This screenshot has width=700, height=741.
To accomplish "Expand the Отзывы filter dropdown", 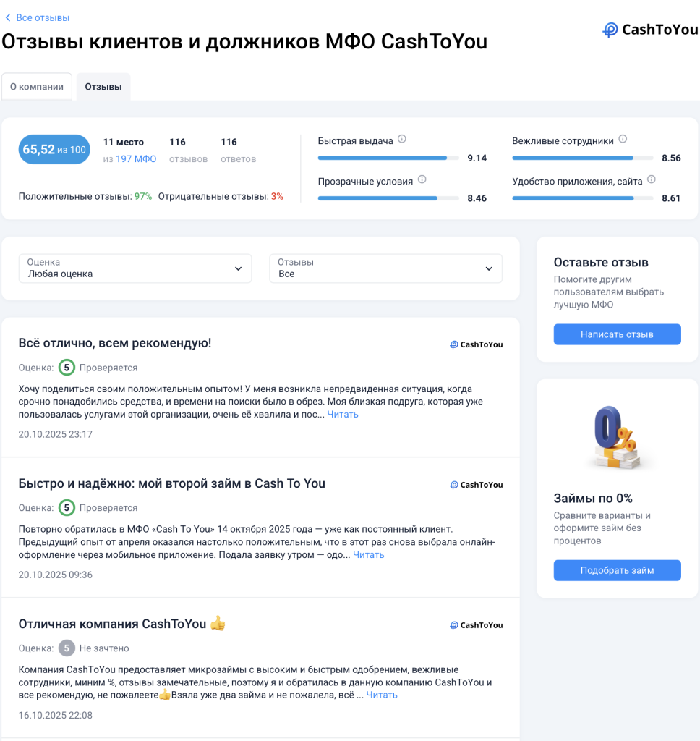I will tap(385, 268).
